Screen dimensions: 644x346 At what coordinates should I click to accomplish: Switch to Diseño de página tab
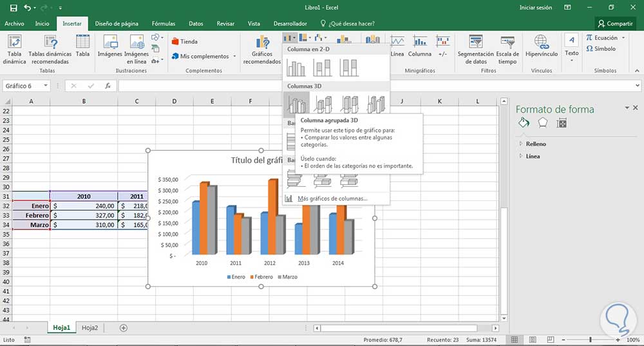(x=117, y=23)
